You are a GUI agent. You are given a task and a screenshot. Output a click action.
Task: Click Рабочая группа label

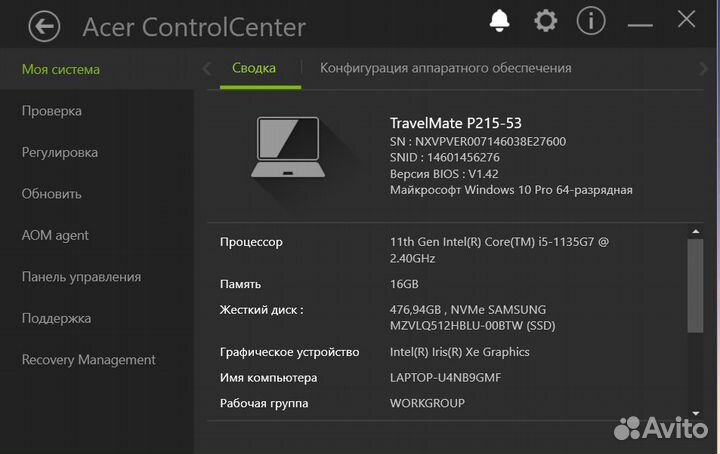click(x=264, y=404)
